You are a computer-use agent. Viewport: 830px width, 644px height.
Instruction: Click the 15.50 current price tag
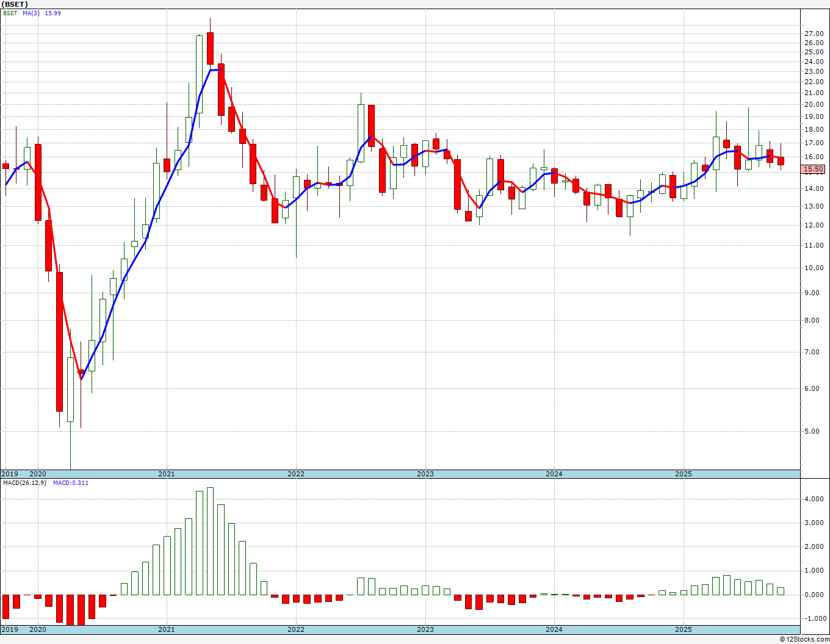tap(814, 170)
